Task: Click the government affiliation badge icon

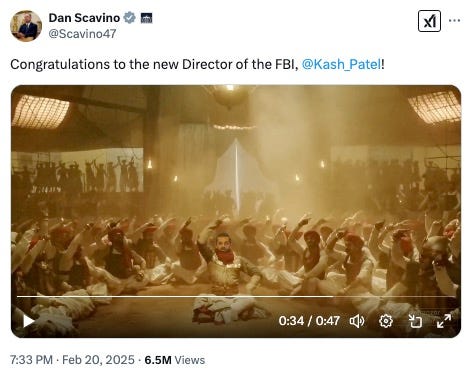Action: coord(146,18)
